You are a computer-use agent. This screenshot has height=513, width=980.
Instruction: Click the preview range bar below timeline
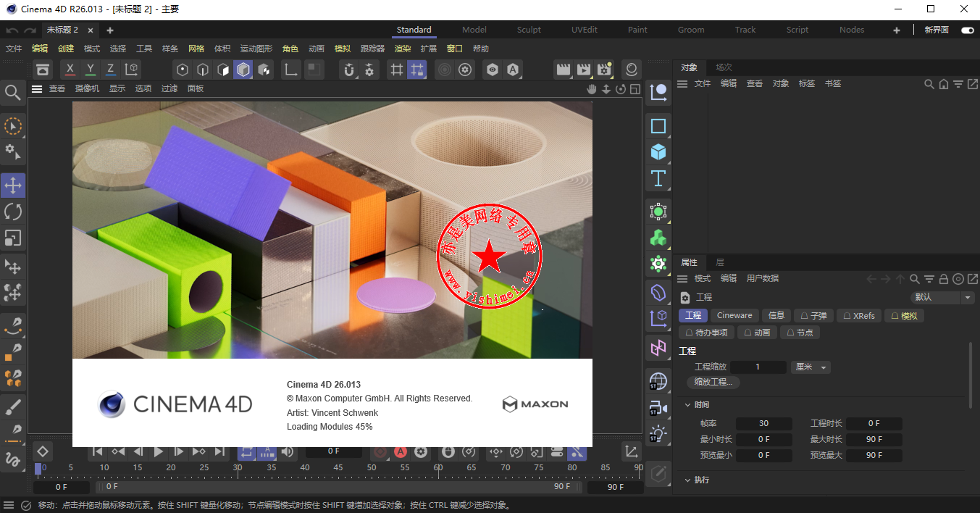tap(340, 487)
